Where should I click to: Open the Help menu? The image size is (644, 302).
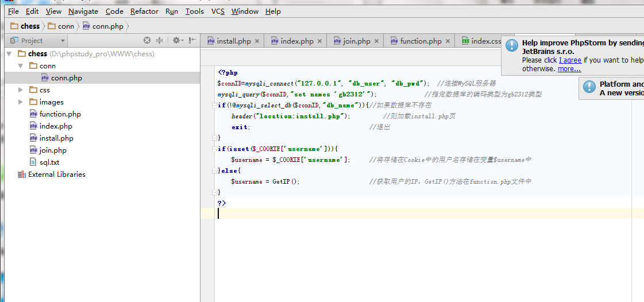(x=273, y=11)
